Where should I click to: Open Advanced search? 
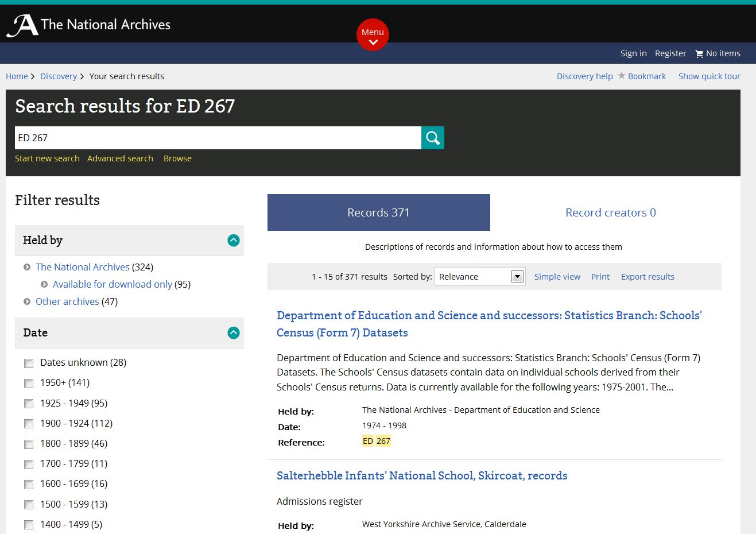coord(120,158)
